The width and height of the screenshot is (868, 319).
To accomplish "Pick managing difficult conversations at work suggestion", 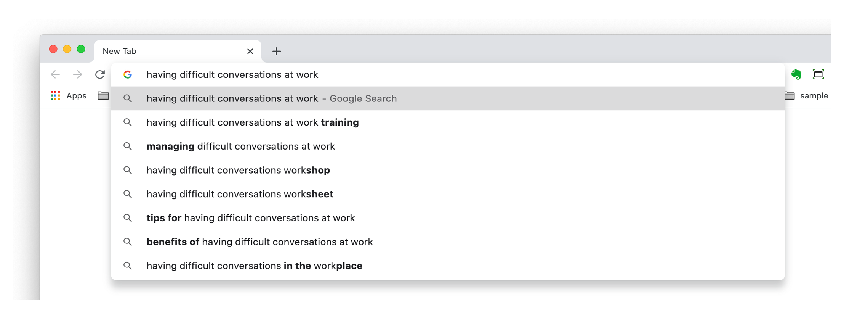I will [x=448, y=146].
